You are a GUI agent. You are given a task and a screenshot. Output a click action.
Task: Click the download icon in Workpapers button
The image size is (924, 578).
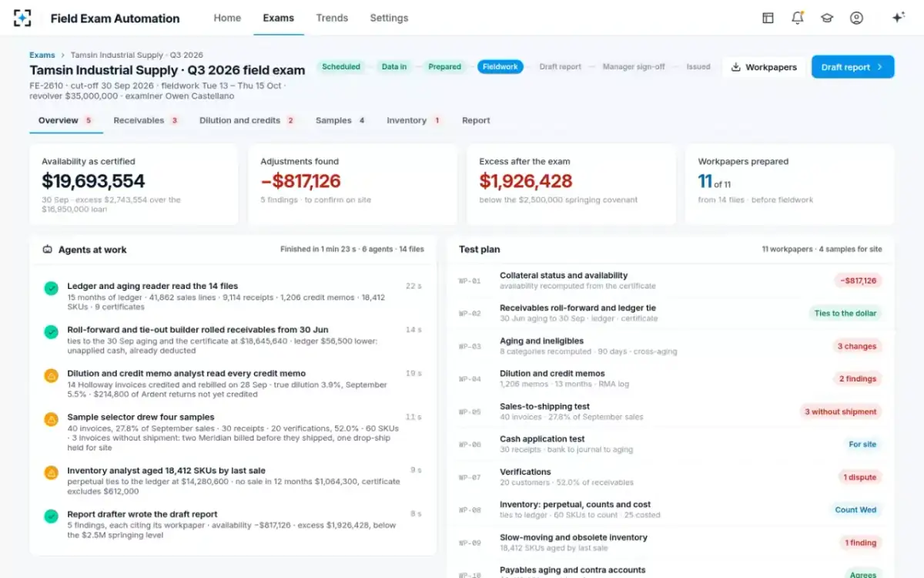pyautogui.click(x=735, y=67)
